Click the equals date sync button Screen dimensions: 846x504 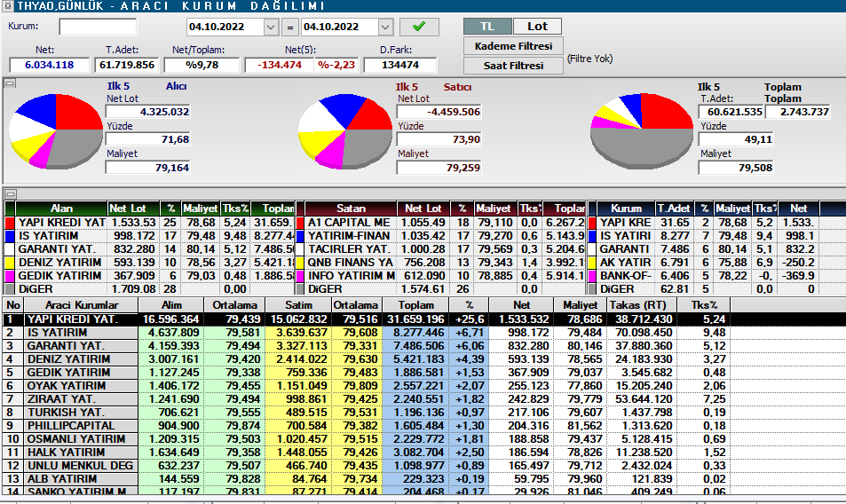coord(289,27)
